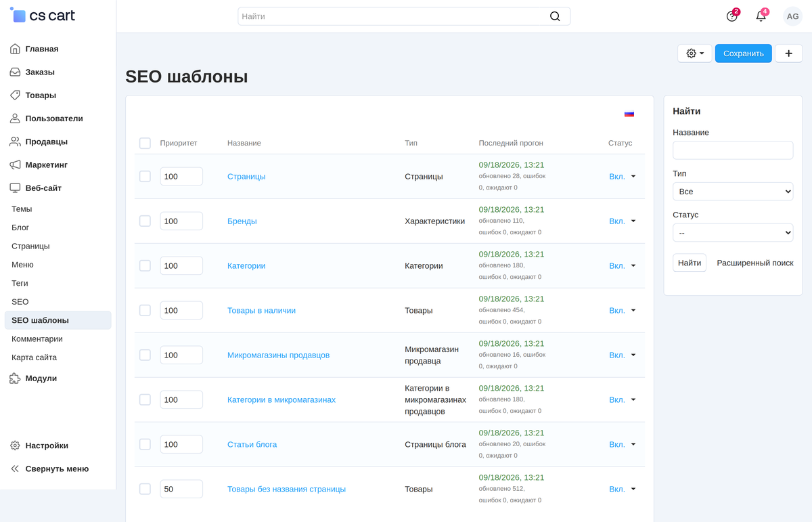The width and height of the screenshot is (812, 522).
Task: Check the Категории row checkbox
Action: 145,265
